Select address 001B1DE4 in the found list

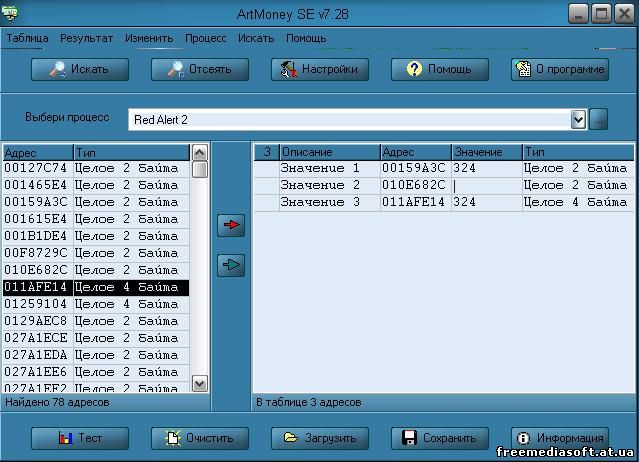[x=96, y=236]
